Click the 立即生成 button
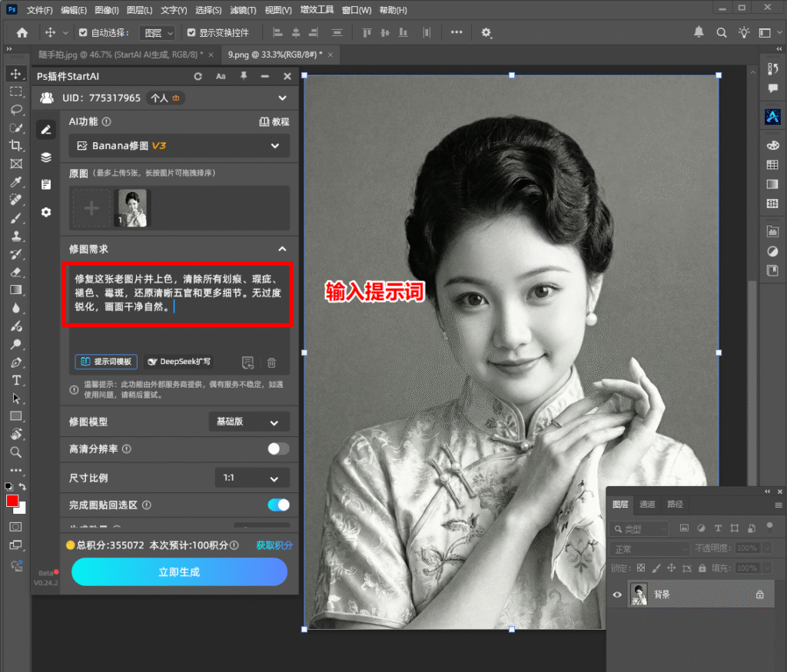Viewport: 787px width, 672px height. [179, 572]
